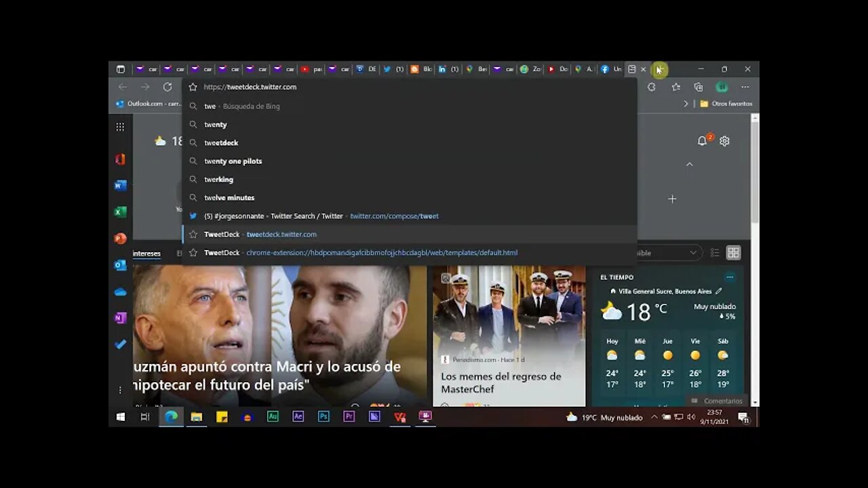This screenshot has height=488, width=868.
Task: Collapse quick links with the up chevron
Action: point(690,165)
